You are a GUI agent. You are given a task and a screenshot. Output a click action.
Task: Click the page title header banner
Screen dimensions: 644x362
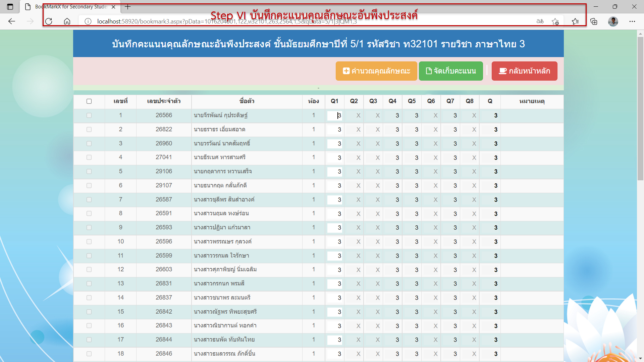[x=318, y=44]
